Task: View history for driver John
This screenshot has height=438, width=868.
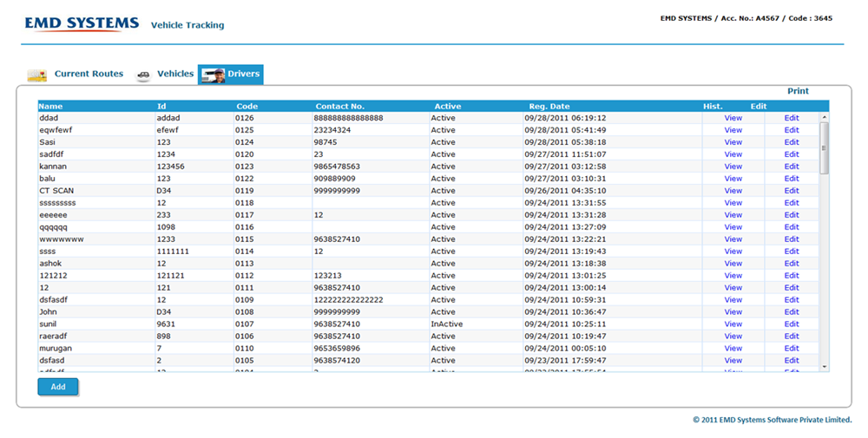Action: (733, 312)
